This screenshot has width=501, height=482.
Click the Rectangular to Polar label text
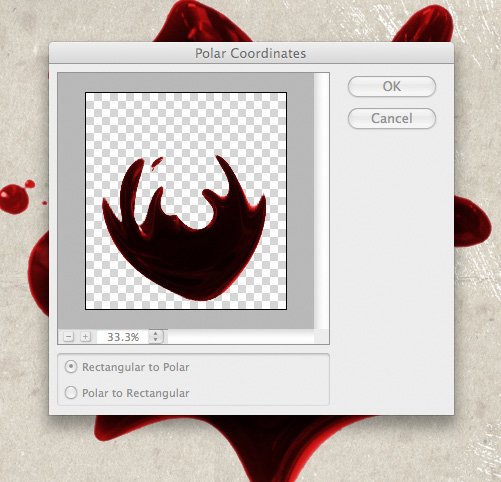136,367
